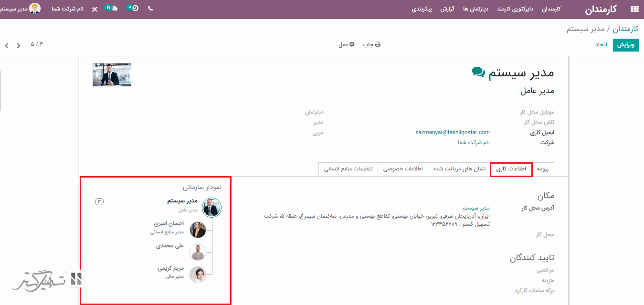
Task: Click chat bubble icon beside employee name
Action: (x=478, y=72)
